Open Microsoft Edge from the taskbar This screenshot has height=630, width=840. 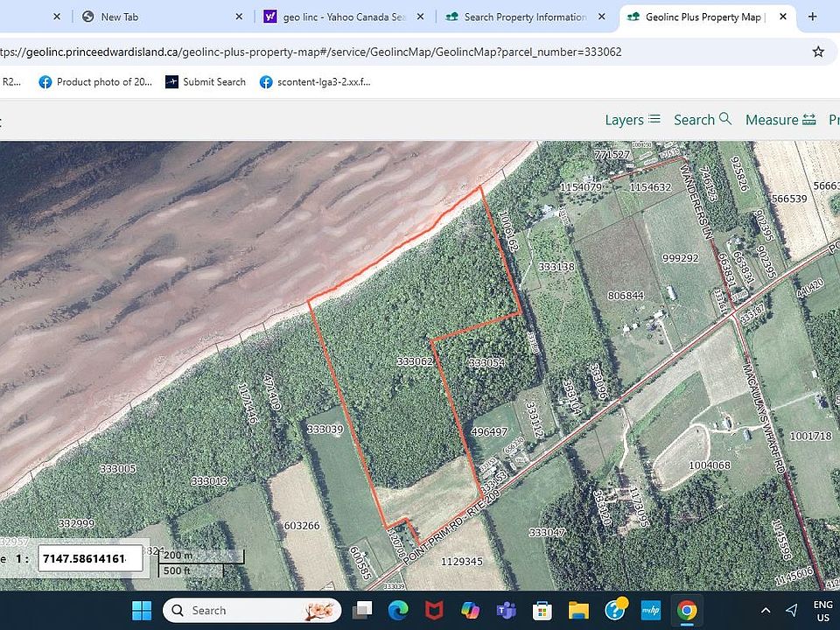click(x=398, y=610)
